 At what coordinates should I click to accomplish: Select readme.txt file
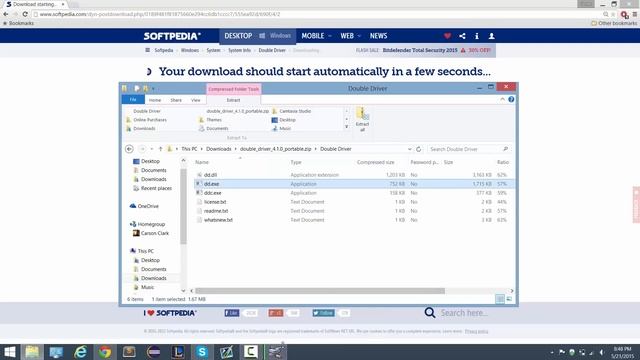[x=216, y=211]
